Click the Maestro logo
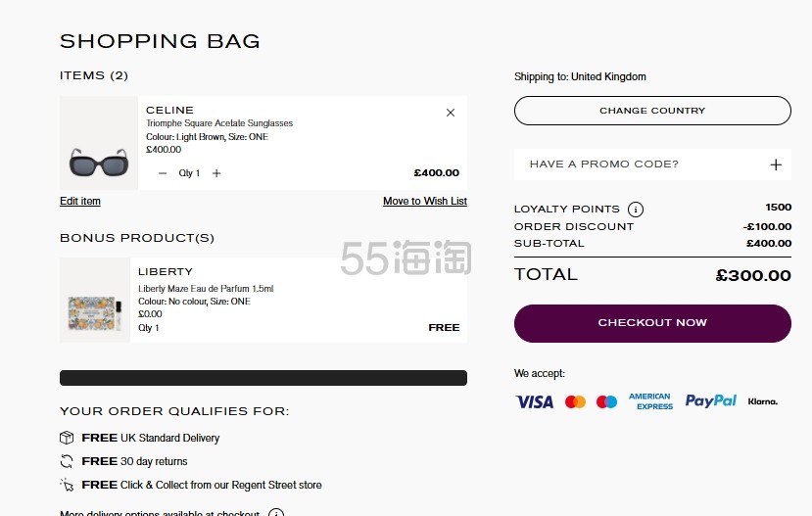 [606, 401]
